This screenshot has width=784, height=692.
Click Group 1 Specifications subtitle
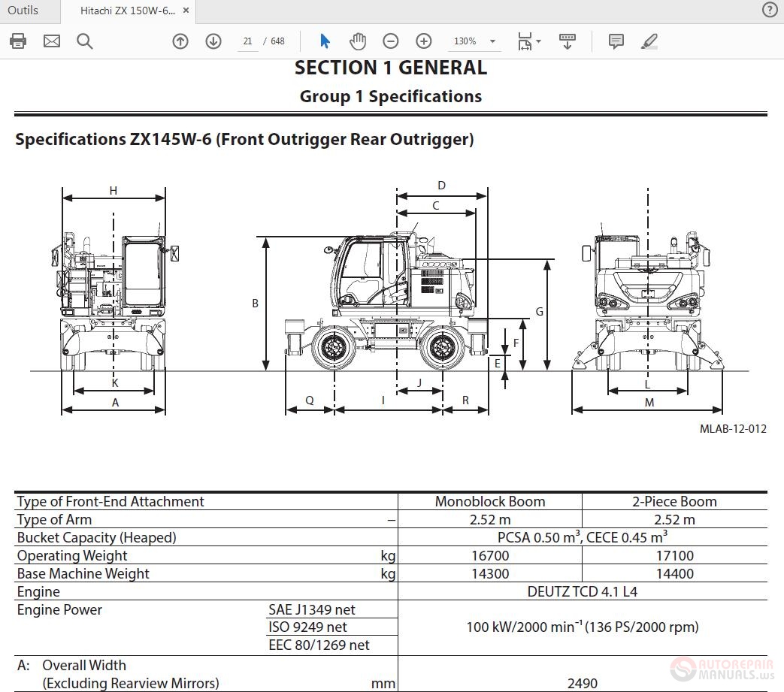[391, 96]
